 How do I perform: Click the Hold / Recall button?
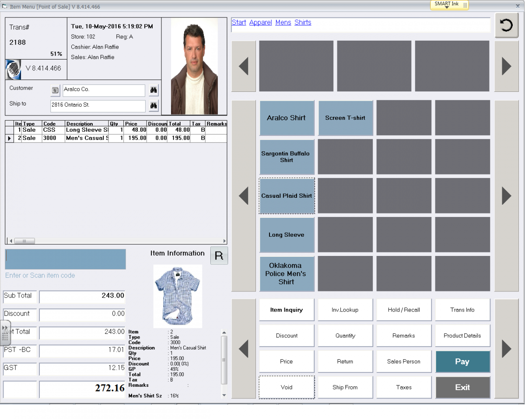click(404, 310)
